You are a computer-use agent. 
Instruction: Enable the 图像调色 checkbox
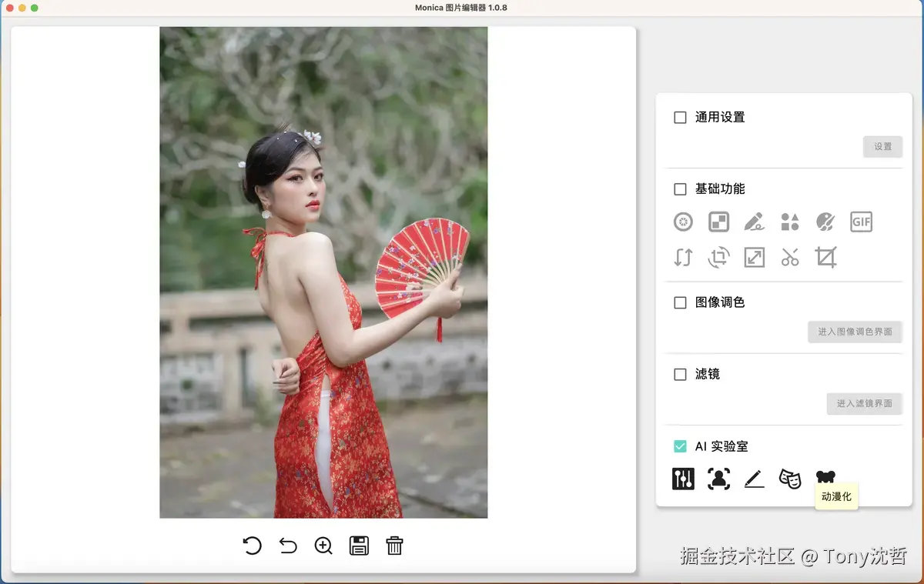(x=680, y=303)
